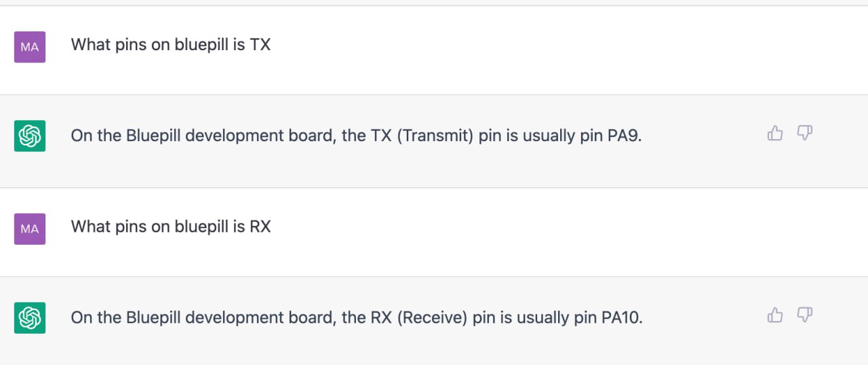The image size is (868, 365).
Task: Click the question "What pins on bluepill is RX"
Action: coord(170,227)
